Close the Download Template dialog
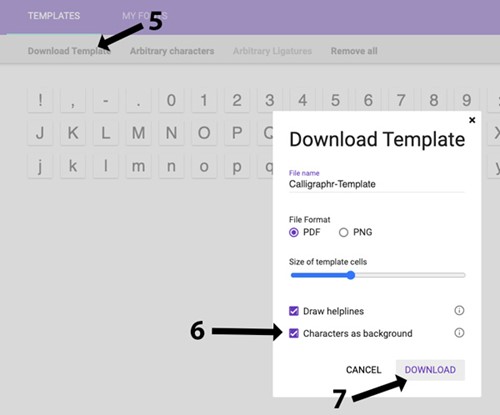Viewport: 500px width, 415px height. (x=472, y=120)
